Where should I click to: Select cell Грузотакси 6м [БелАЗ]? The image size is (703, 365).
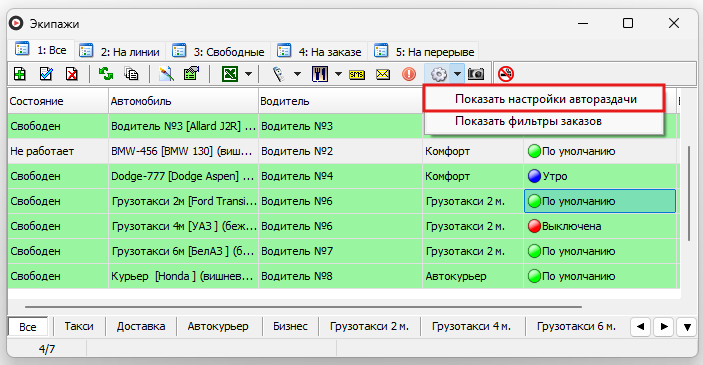tap(183, 252)
